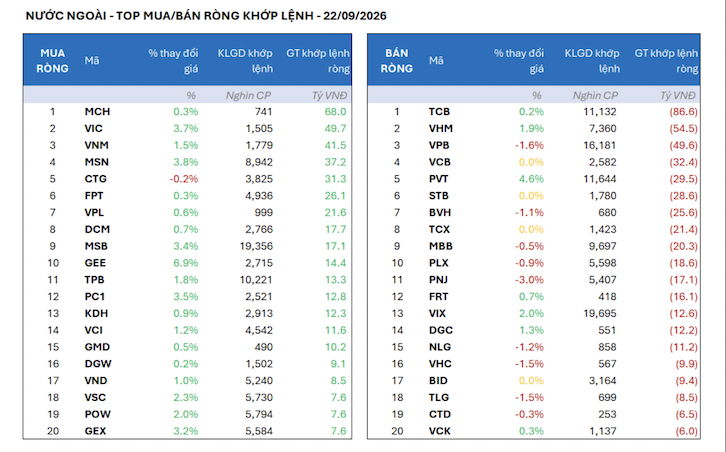The height and width of the screenshot is (452, 726).
Task: Click stock code GEX
Action: [x=95, y=431]
